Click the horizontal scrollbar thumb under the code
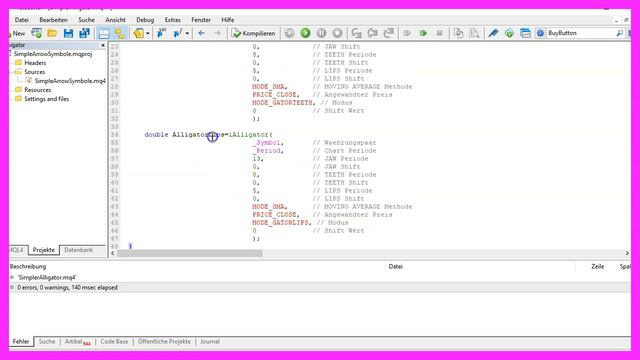The width and height of the screenshot is (640, 360). click(x=190, y=253)
